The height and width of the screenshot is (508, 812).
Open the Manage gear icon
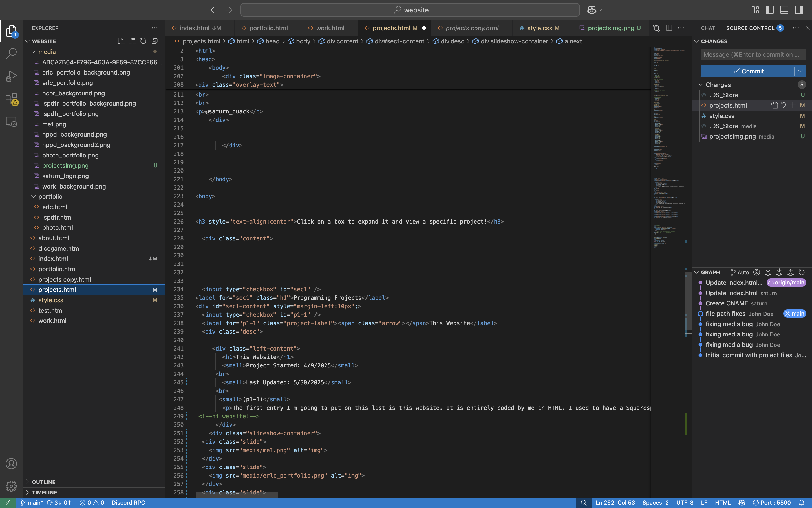click(11, 486)
